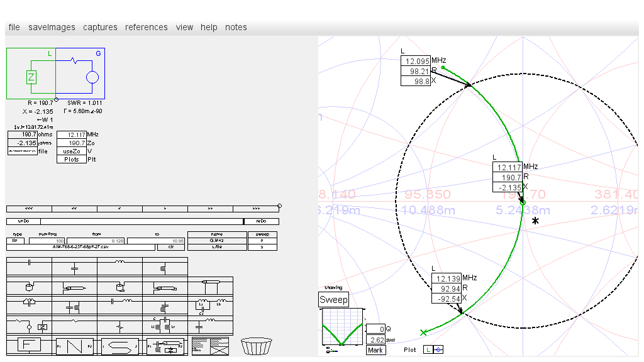Jump back with the <<< button

click(x=29, y=209)
